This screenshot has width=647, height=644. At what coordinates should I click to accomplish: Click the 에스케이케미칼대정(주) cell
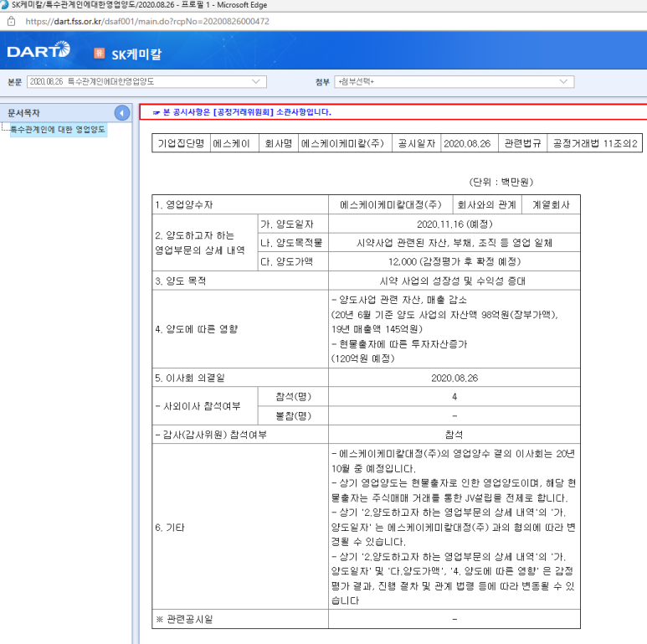(x=390, y=205)
